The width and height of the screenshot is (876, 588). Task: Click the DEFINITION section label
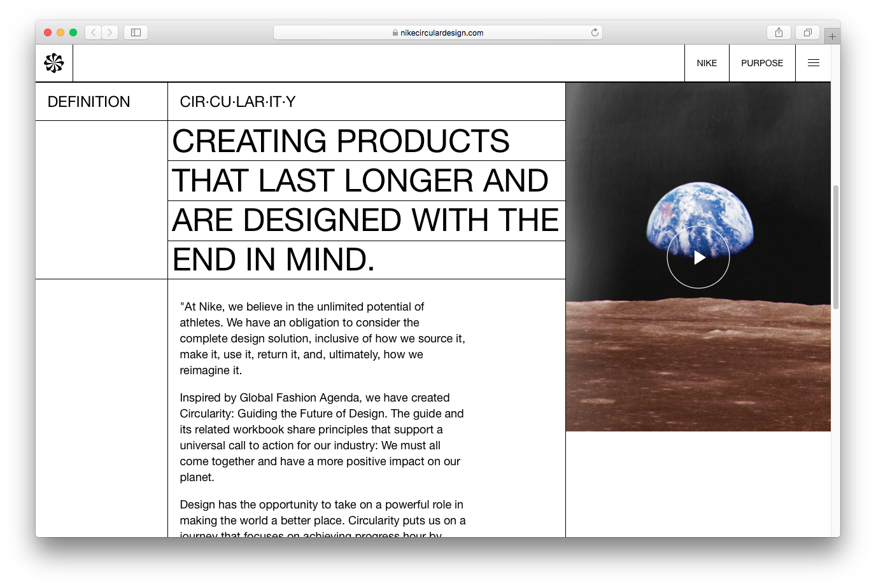click(89, 102)
